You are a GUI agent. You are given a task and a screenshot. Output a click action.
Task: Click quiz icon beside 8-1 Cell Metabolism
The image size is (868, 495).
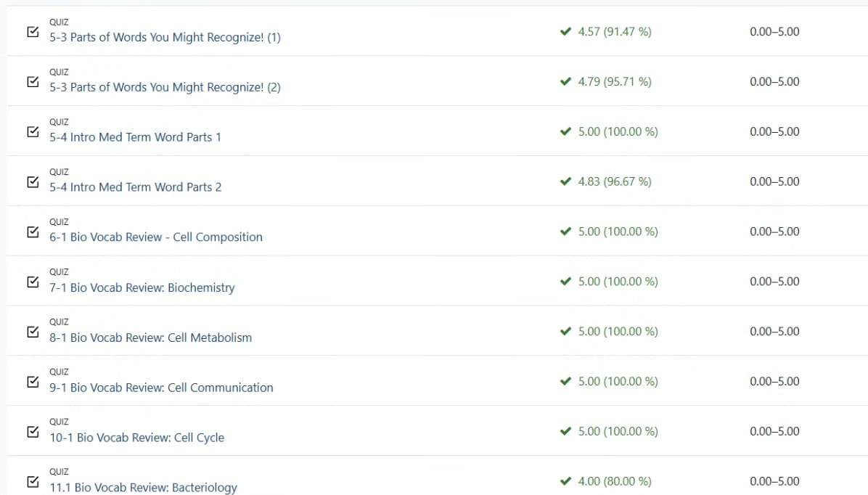(33, 332)
